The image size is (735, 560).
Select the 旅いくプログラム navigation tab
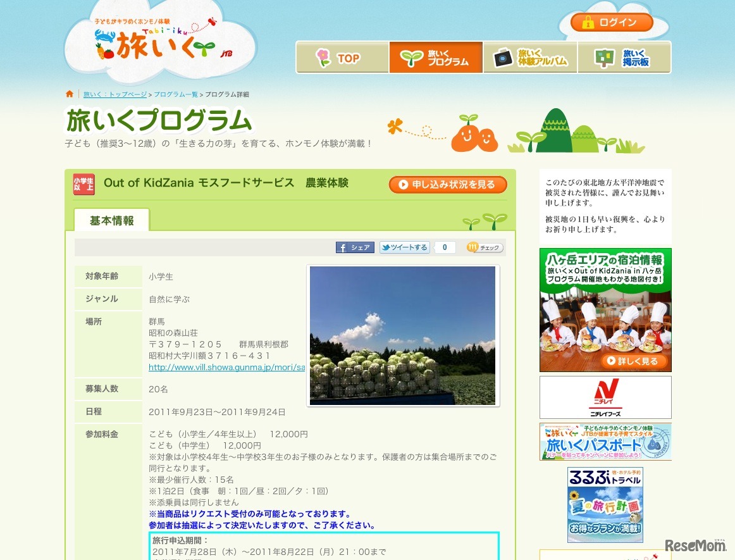tap(436, 58)
